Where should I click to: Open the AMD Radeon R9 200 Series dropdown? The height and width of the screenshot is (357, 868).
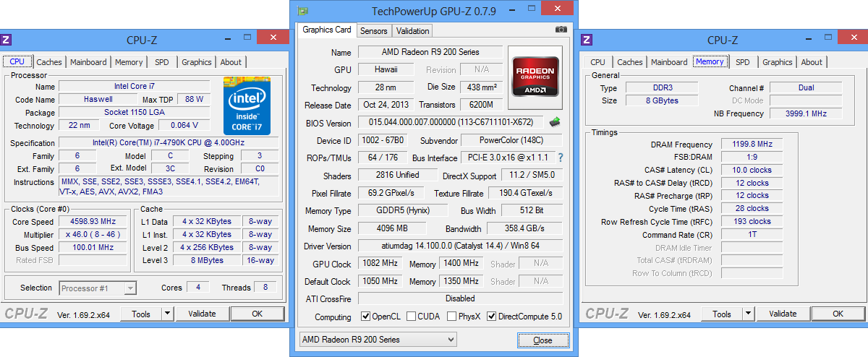coord(378,339)
